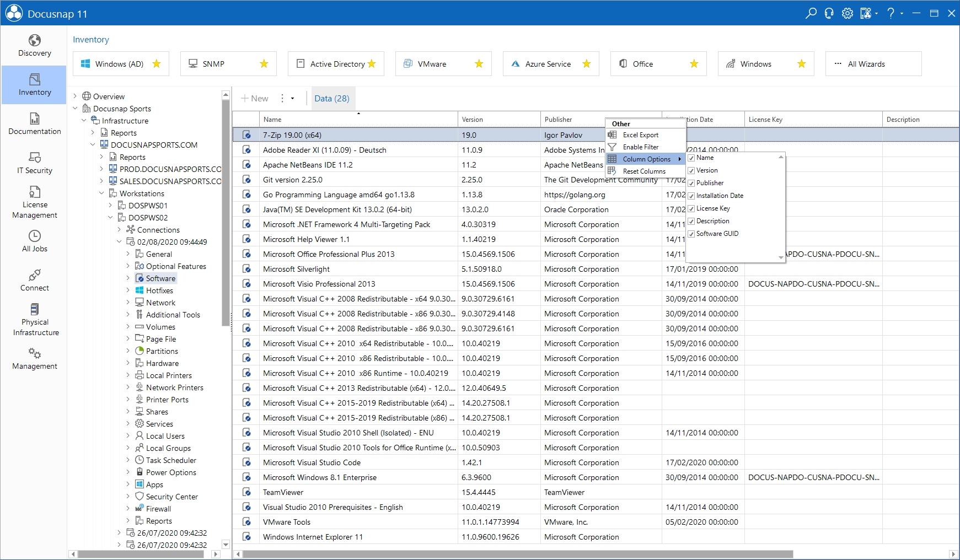Screen dimensions: 960x560
Task: Expand the Connections tree node
Action: 119,230
